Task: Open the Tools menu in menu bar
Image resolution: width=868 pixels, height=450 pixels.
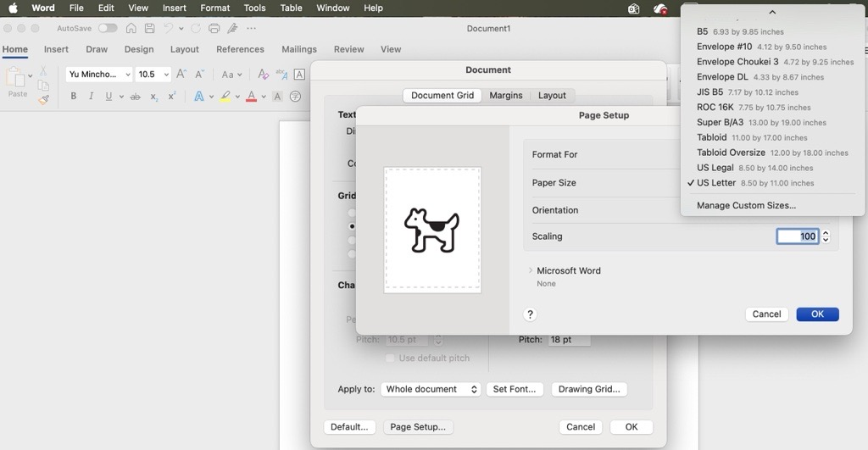Action: [x=254, y=8]
